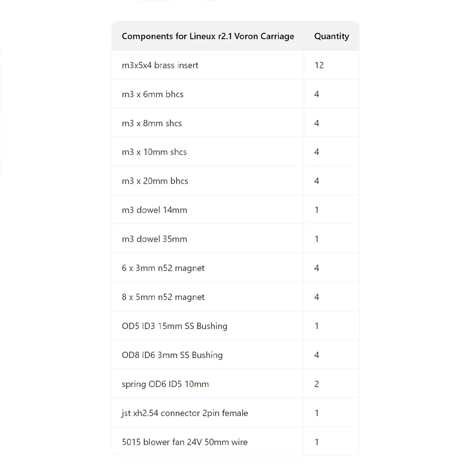Click the 'm3 x 20mm bhcs' entry
Viewport: 476px width, 476px height.
coord(155,181)
